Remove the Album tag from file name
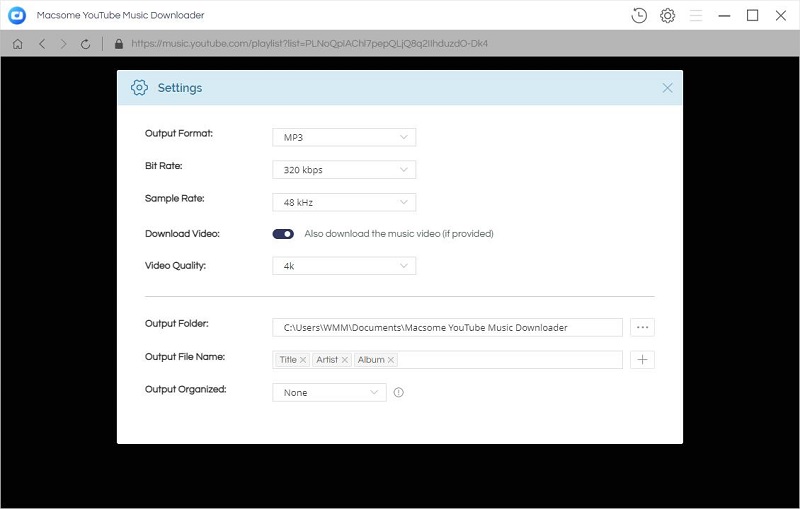Image resolution: width=800 pixels, height=509 pixels. pos(391,360)
